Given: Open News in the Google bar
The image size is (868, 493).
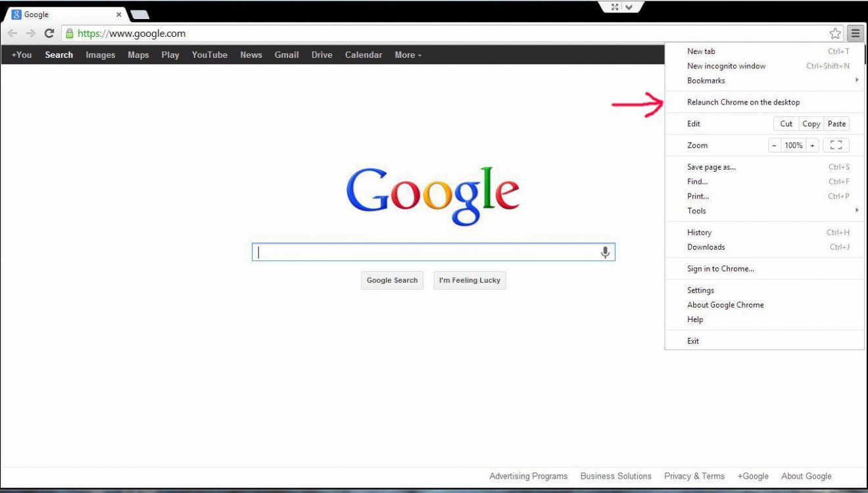Looking at the screenshot, I should click(x=251, y=55).
